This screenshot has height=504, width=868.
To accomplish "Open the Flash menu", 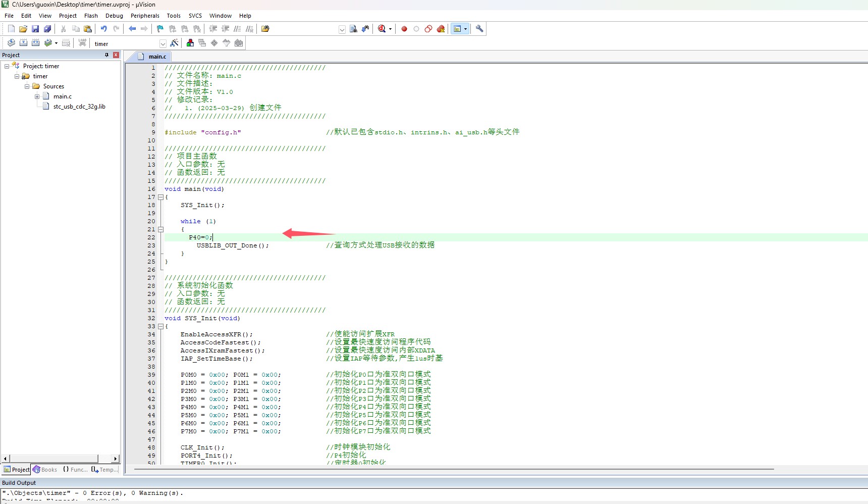I will point(91,16).
